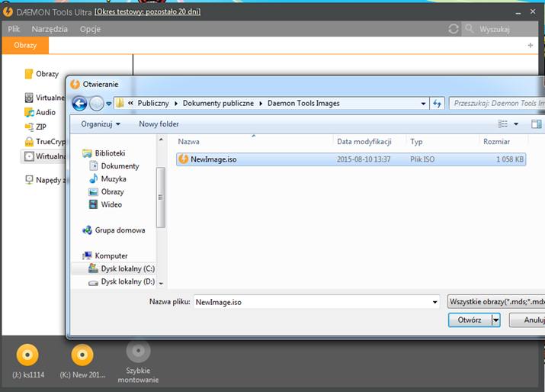Viewport: 545px width, 392px height.
Task: Go back with the blue arrow button
Action: 79,104
